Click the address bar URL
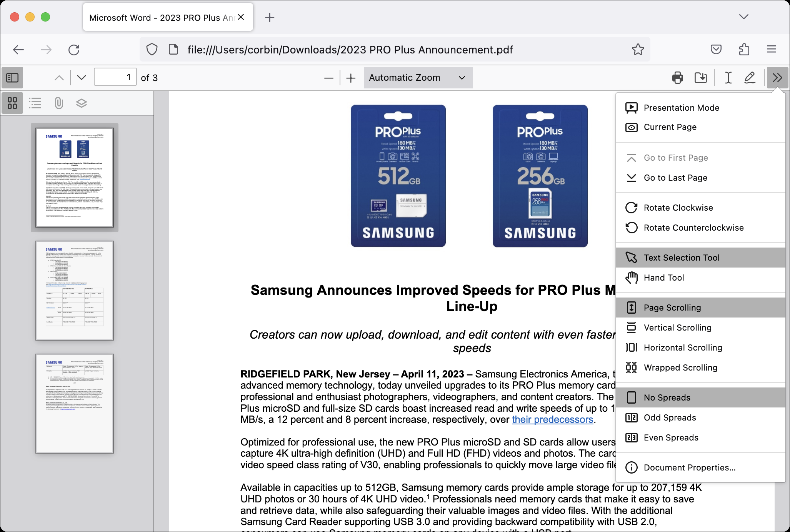This screenshot has width=790, height=532. (x=350, y=50)
